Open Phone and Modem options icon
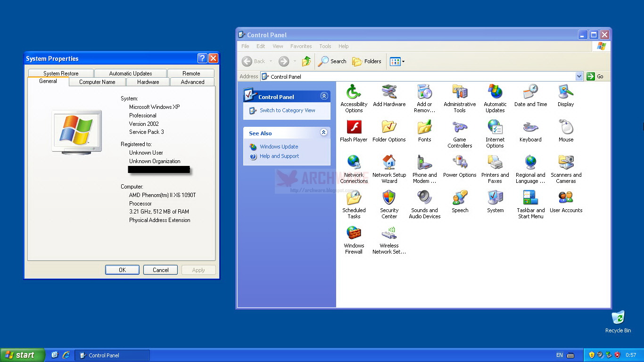Screen dimensions: 644x362 click(424, 169)
